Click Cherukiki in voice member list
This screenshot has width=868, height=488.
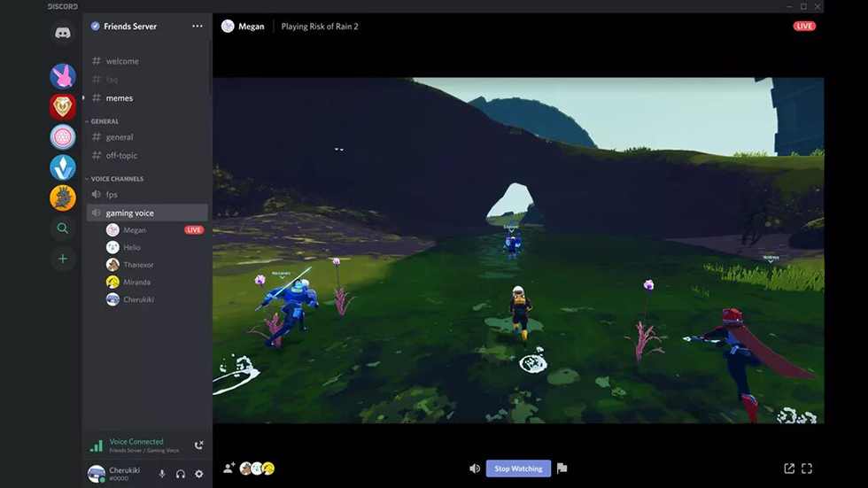[138, 299]
